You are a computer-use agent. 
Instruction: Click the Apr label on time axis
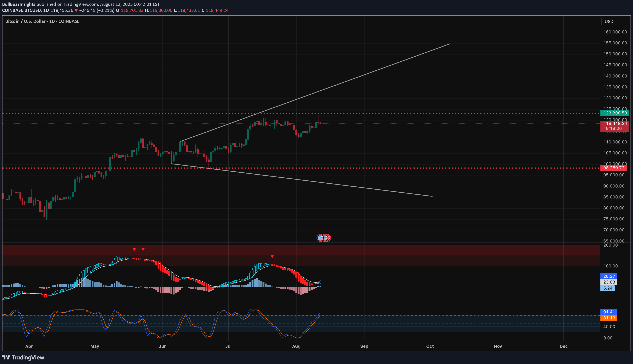29,346
